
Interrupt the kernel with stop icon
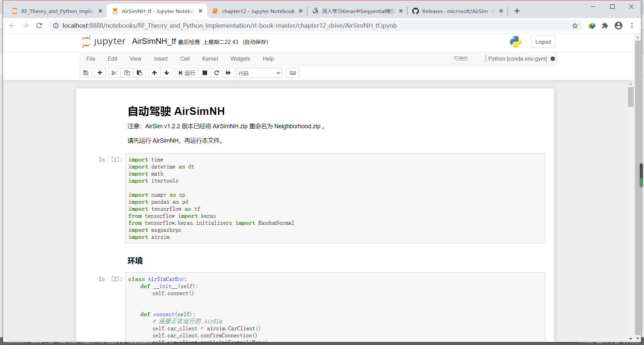tap(205, 73)
